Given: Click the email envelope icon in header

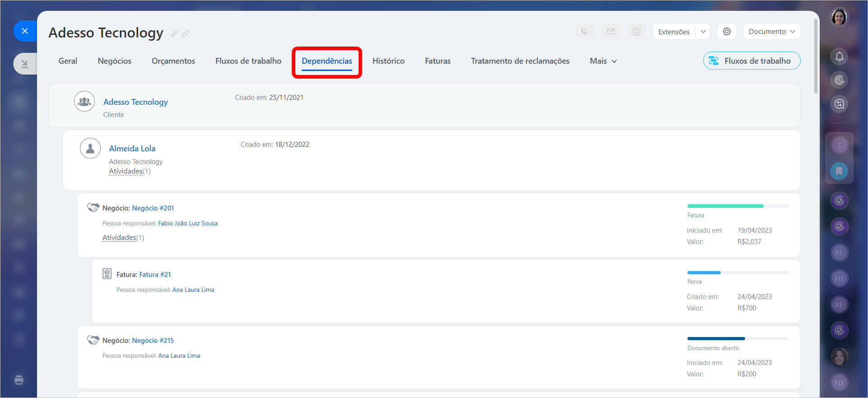Looking at the screenshot, I should pyautogui.click(x=611, y=32).
